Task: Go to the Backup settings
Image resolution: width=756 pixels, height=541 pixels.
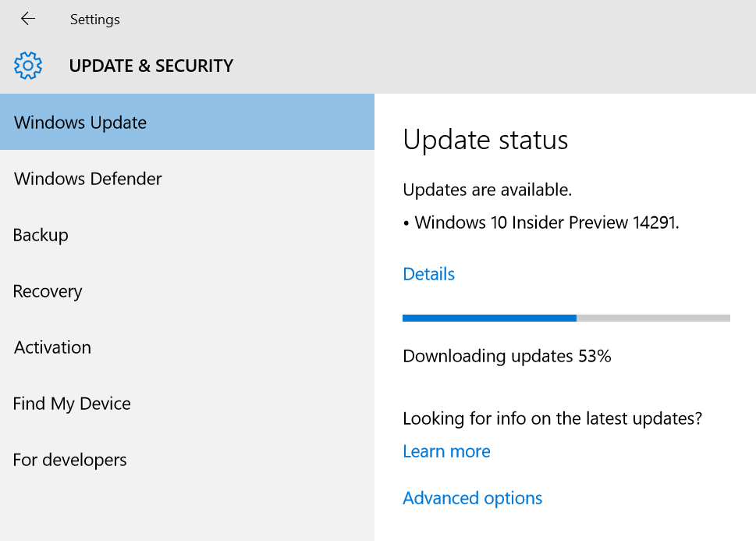Action: click(x=41, y=235)
